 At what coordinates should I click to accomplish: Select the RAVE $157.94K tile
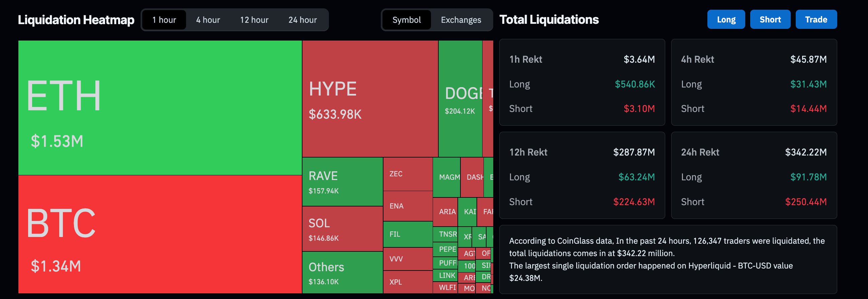coord(342,182)
